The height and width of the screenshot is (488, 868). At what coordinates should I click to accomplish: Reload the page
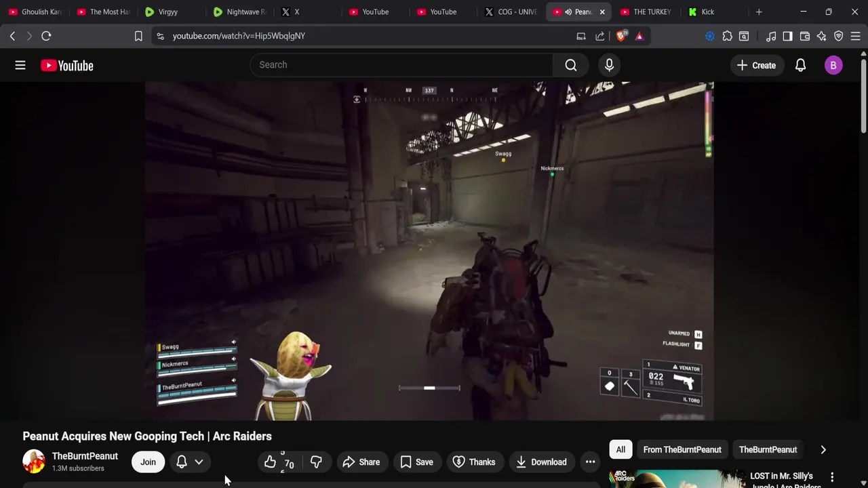[46, 36]
